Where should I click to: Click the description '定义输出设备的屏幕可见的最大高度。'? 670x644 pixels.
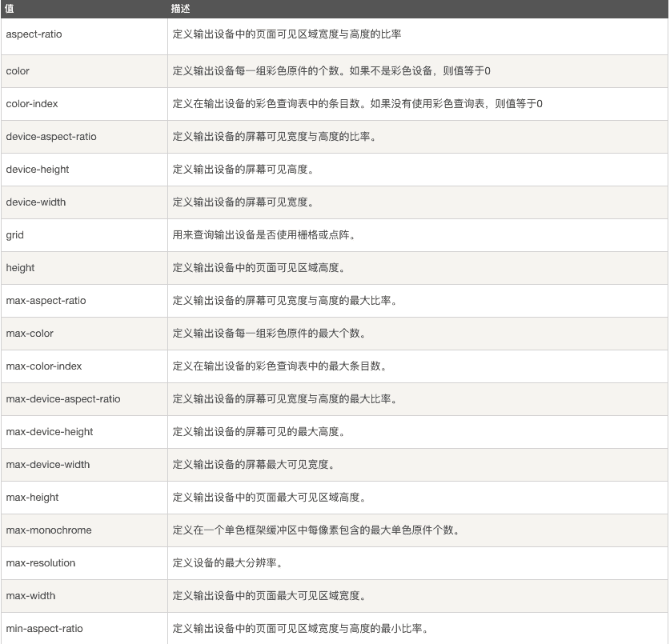click(259, 432)
